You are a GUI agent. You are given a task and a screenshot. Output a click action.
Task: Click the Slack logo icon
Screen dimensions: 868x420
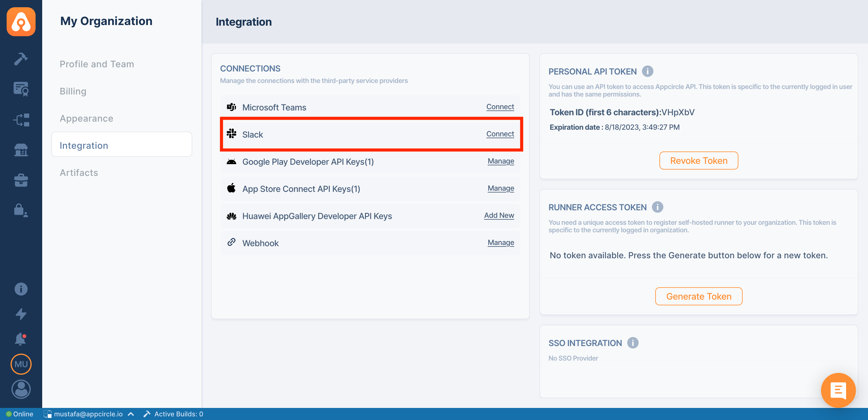coord(231,134)
